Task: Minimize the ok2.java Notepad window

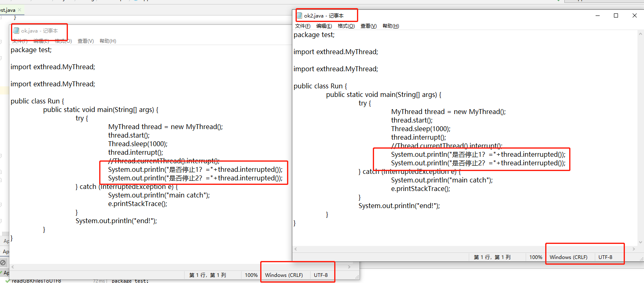Action: [598, 15]
